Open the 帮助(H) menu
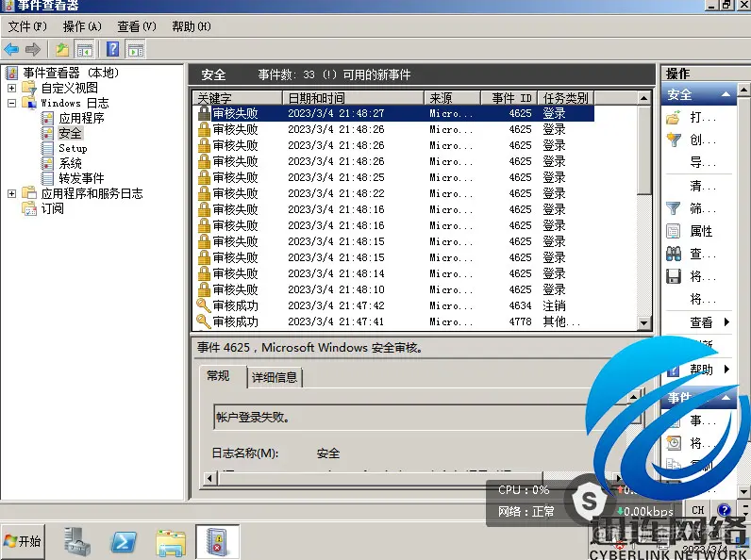This screenshot has height=560, width=751. coord(192,26)
